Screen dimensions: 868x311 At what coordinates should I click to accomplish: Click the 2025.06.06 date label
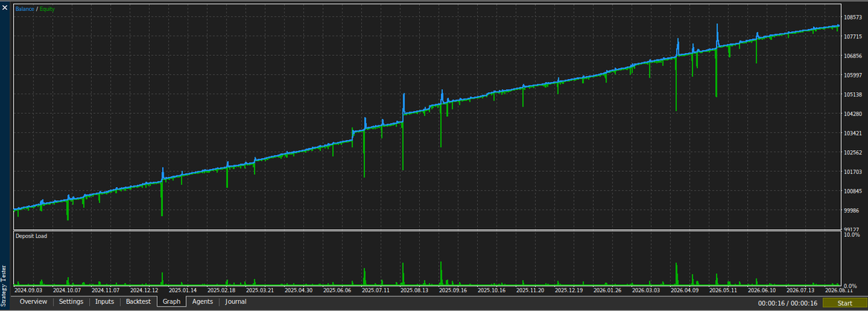click(337, 290)
